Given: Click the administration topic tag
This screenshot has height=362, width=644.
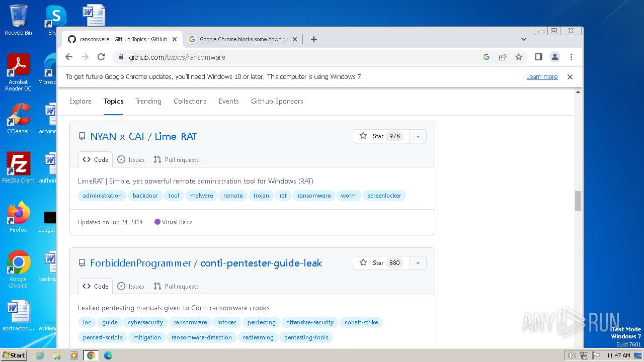Looking at the screenshot, I should tap(102, 196).
